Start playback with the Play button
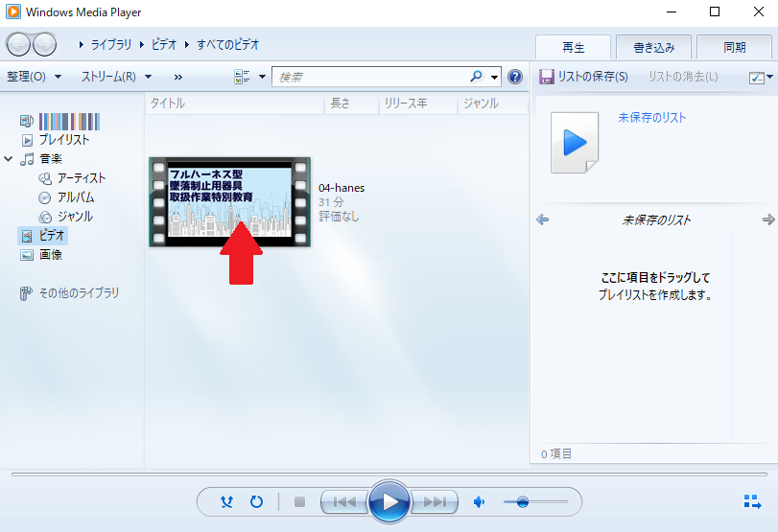 tap(389, 501)
